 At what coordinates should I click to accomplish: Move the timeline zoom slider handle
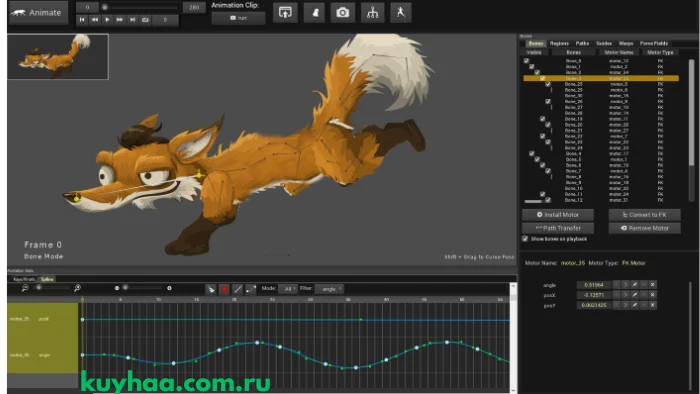point(39,288)
